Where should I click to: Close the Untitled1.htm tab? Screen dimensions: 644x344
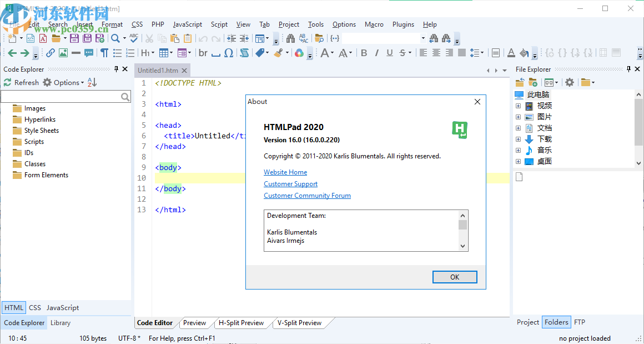coord(184,70)
